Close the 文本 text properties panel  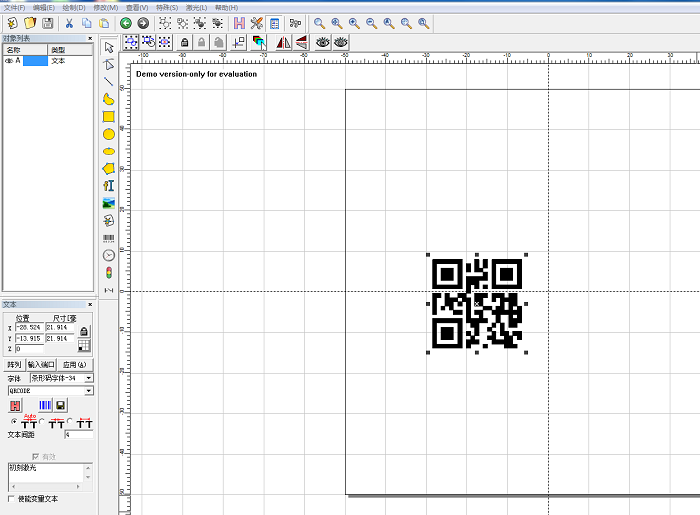click(90, 304)
